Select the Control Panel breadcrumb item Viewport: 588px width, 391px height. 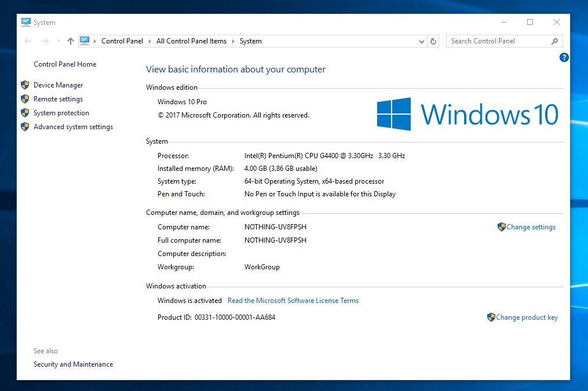tap(122, 41)
